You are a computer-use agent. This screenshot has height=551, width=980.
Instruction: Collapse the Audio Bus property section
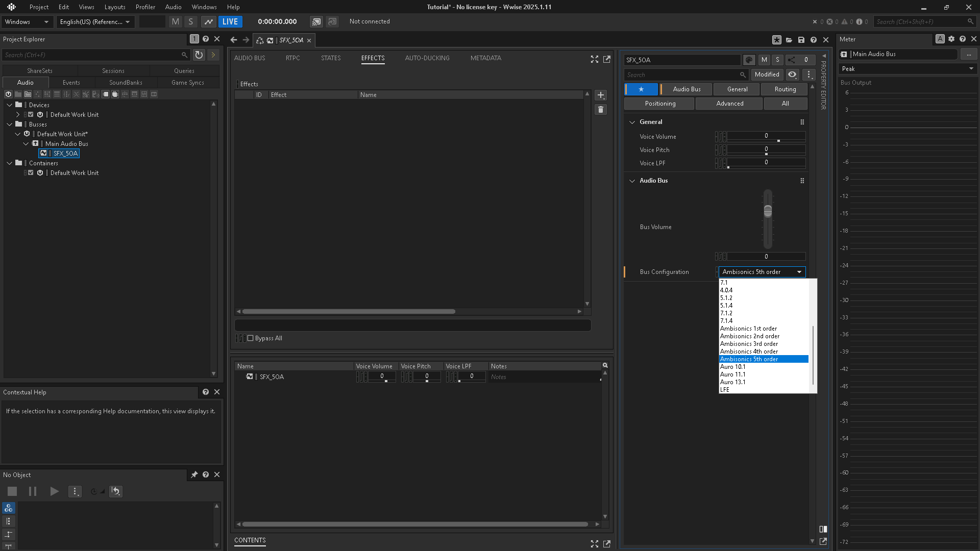coord(632,181)
